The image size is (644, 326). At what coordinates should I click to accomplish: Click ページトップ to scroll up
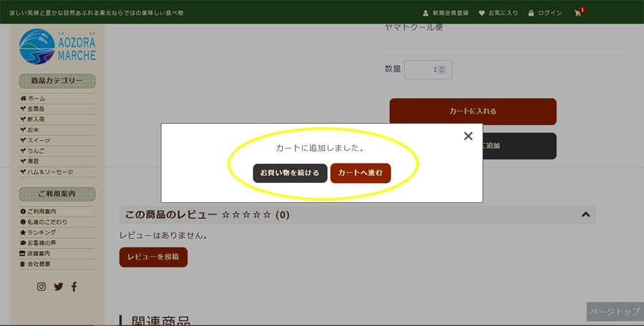click(x=614, y=312)
